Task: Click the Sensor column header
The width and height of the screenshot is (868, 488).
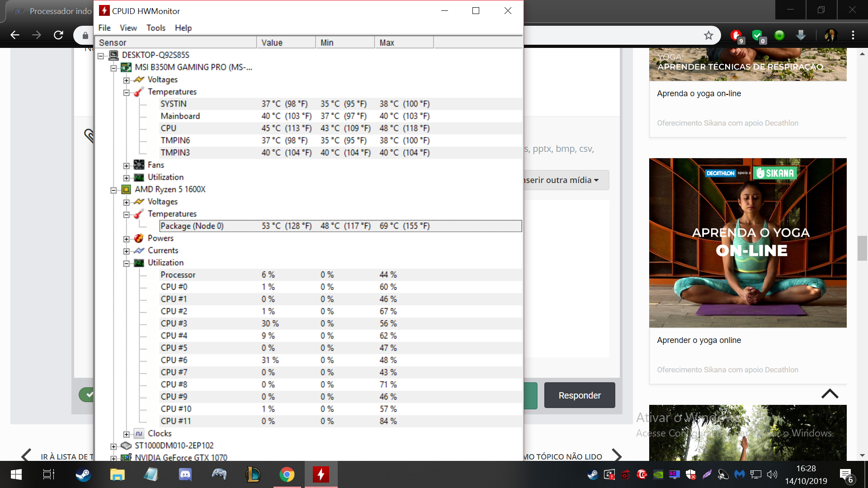Action: click(176, 42)
